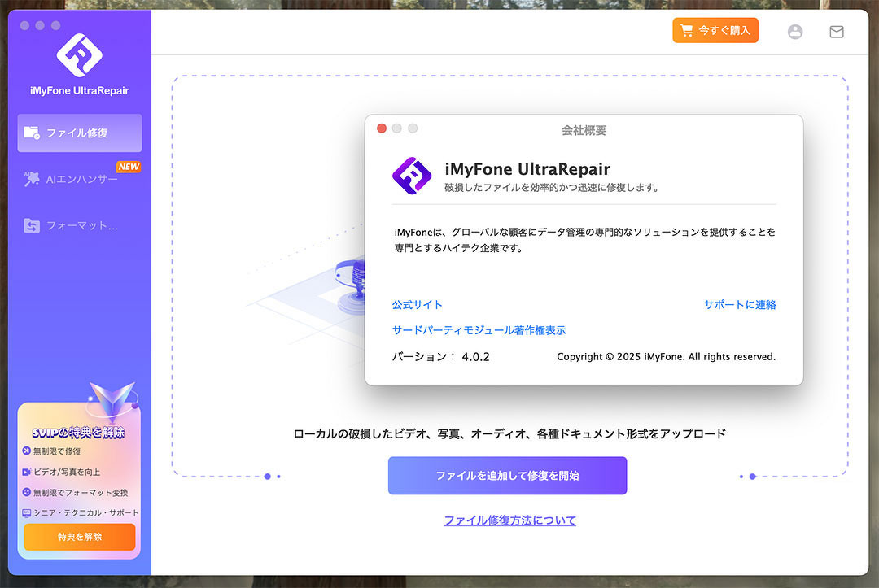Click the サポートに連絡 link
Screen dimensions: 879x588
(740, 305)
